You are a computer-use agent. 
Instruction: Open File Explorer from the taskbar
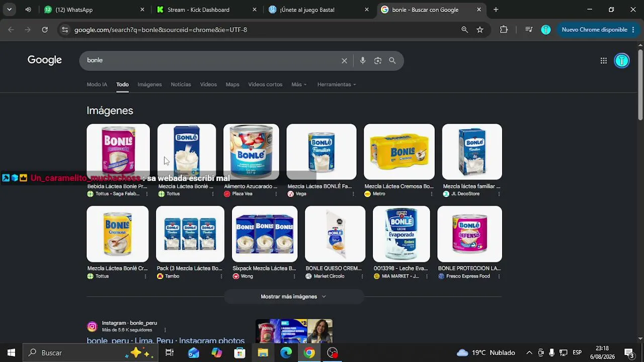(263, 353)
